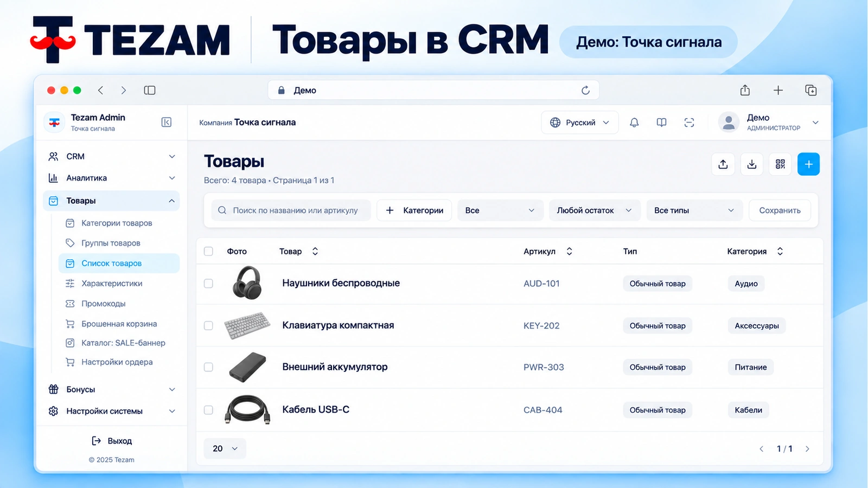Check the Наушники беспроводные row checkbox

pos(208,284)
